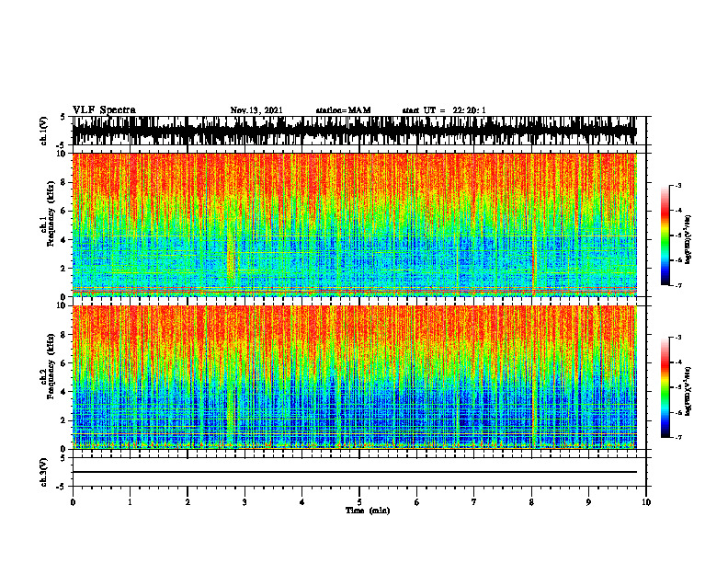
Task: Click time axis tick label "8"
Action: click(531, 502)
